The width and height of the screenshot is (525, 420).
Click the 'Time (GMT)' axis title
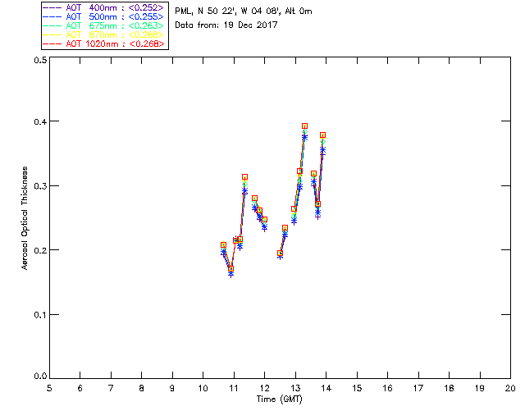[x=279, y=399]
